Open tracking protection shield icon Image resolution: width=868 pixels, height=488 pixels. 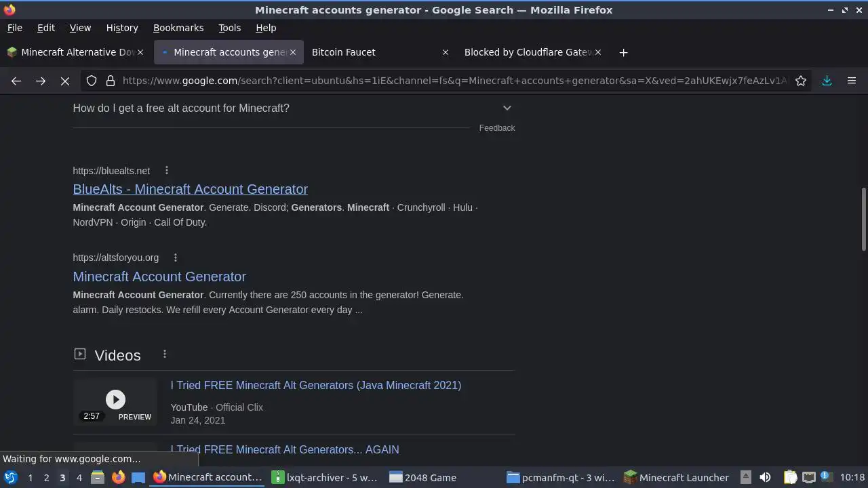(x=92, y=81)
